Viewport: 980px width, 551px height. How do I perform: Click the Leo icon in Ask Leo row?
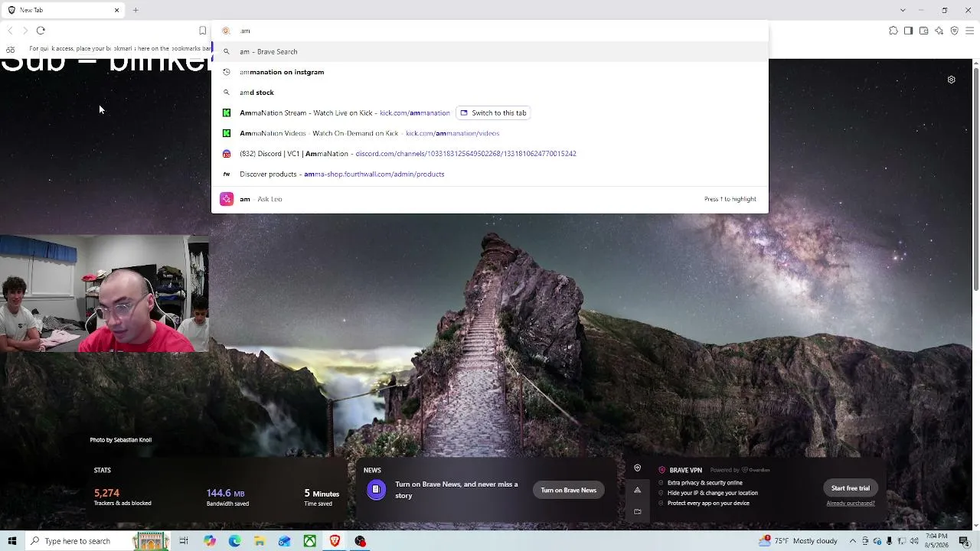227,199
